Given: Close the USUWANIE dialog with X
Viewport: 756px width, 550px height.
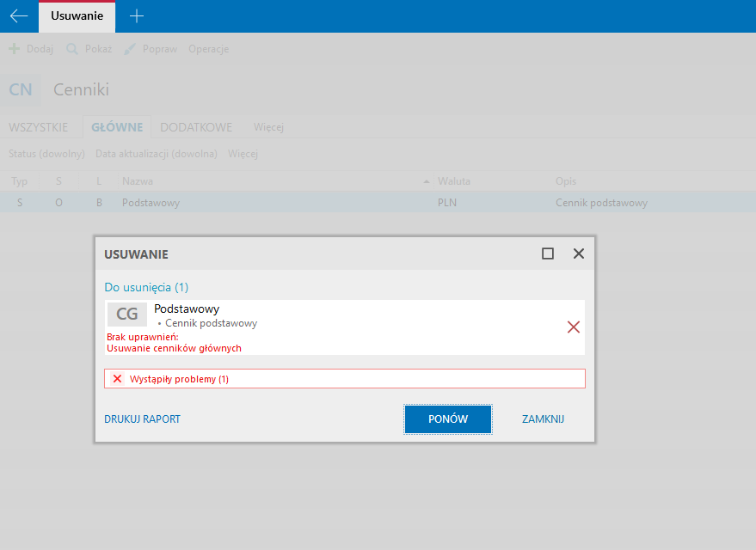Looking at the screenshot, I should pyautogui.click(x=579, y=254).
